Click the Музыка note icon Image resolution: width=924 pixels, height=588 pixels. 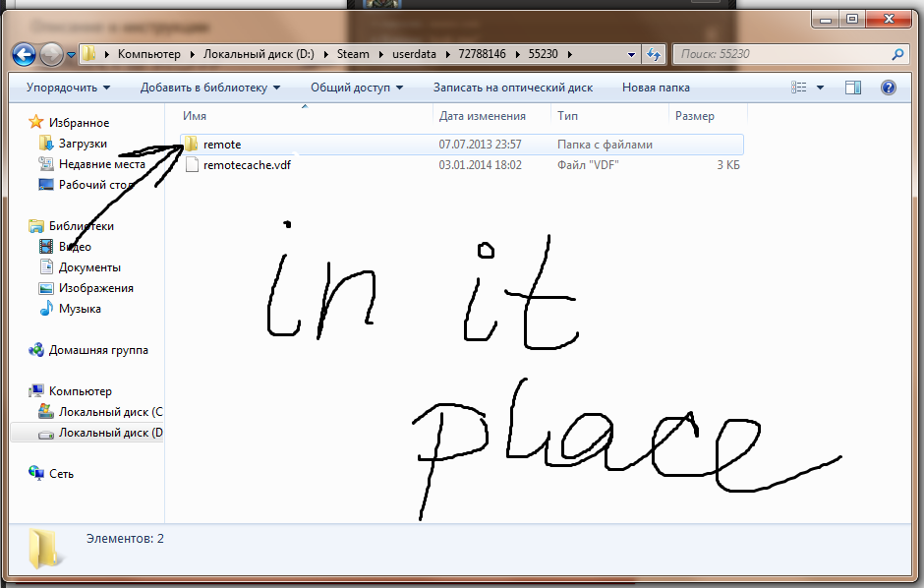coord(46,308)
